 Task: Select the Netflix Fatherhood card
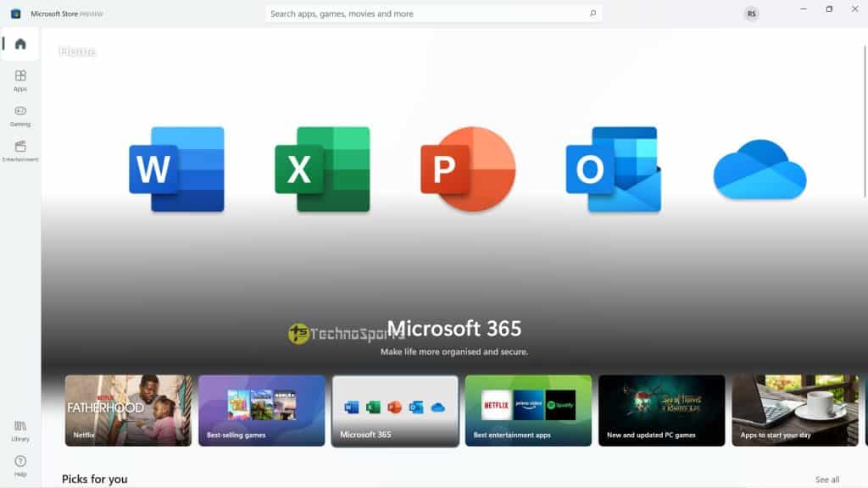129,411
